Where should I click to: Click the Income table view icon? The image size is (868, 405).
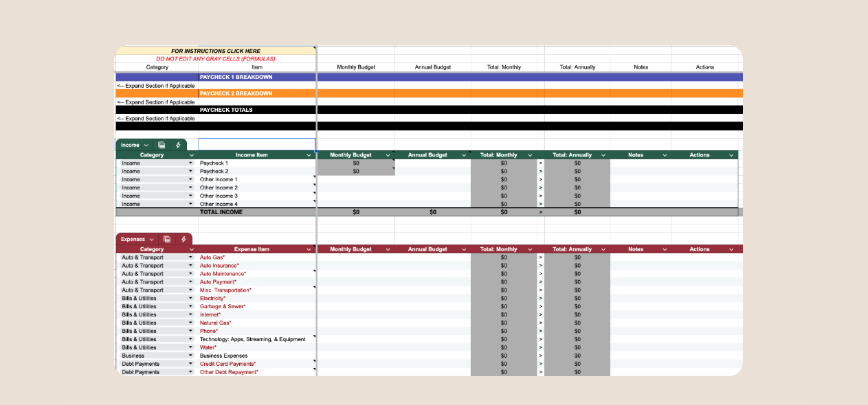coord(162,145)
